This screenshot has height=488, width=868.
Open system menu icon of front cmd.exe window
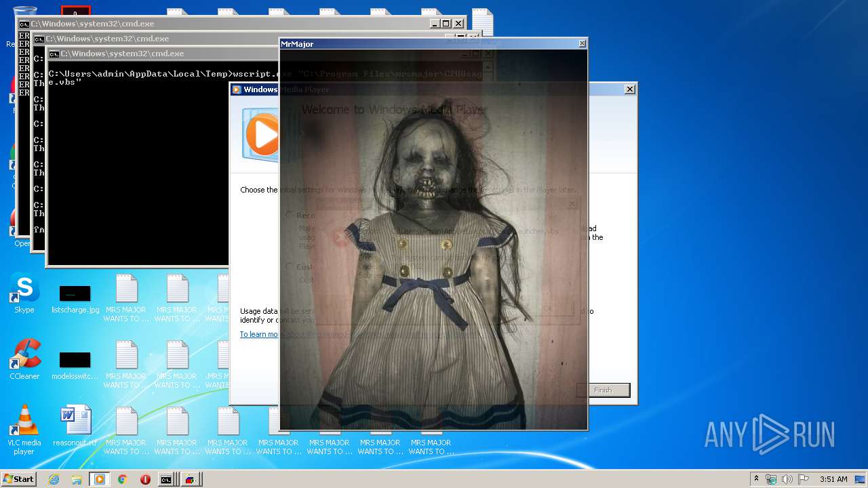click(x=54, y=54)
